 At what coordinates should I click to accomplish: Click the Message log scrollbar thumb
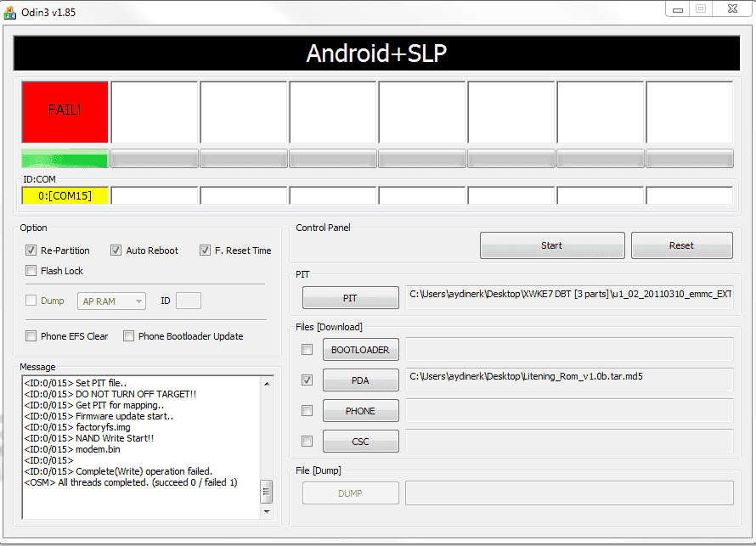pos(267,492)
